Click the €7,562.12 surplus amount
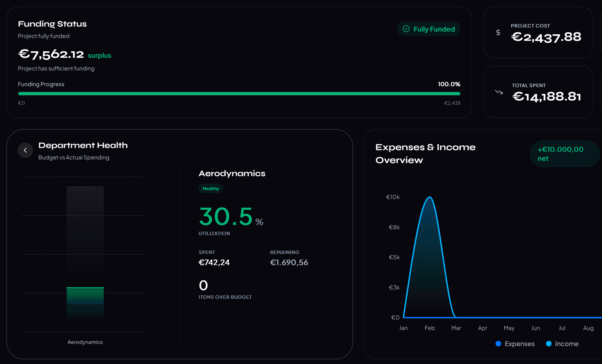 point(51,55)
